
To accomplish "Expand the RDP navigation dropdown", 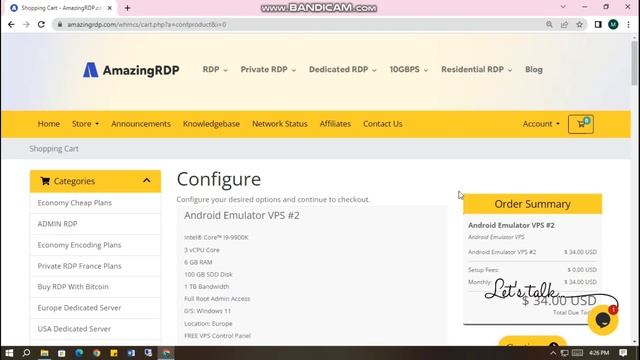I will click(x=215, y=69).
